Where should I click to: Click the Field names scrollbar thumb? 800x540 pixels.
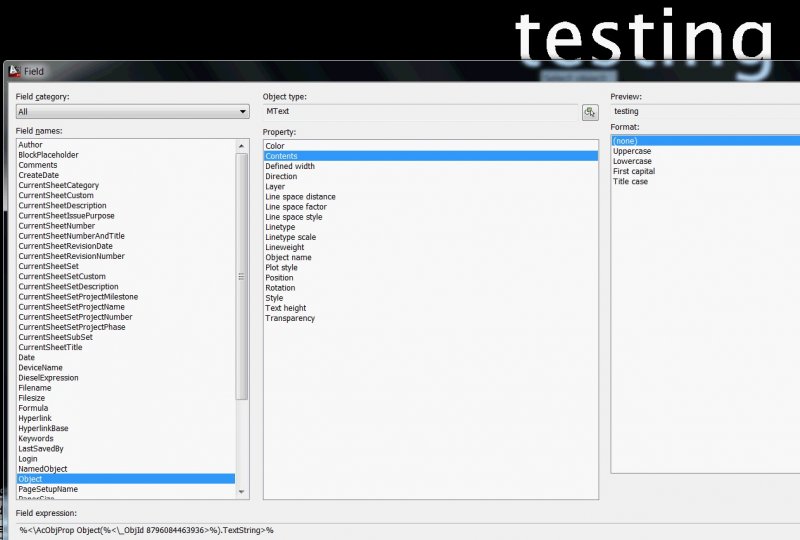click(x=242, y=276)
